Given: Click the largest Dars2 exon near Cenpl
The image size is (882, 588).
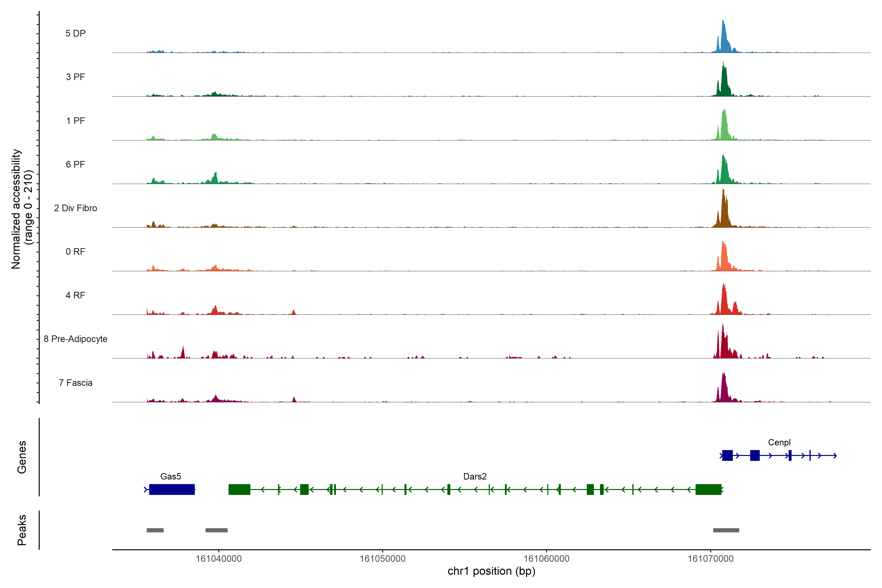Looking at the screenshot, I should (708, 489).
